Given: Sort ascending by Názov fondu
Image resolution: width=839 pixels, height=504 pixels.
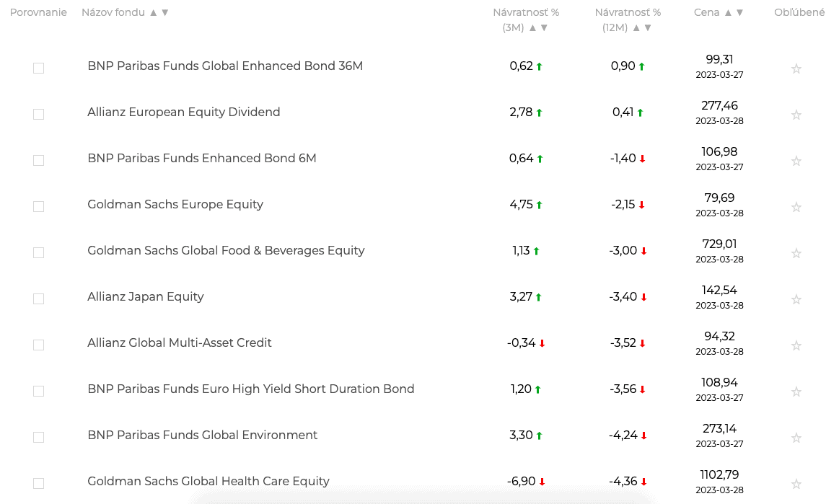Looking at the screenshot, I should point(153,13).
